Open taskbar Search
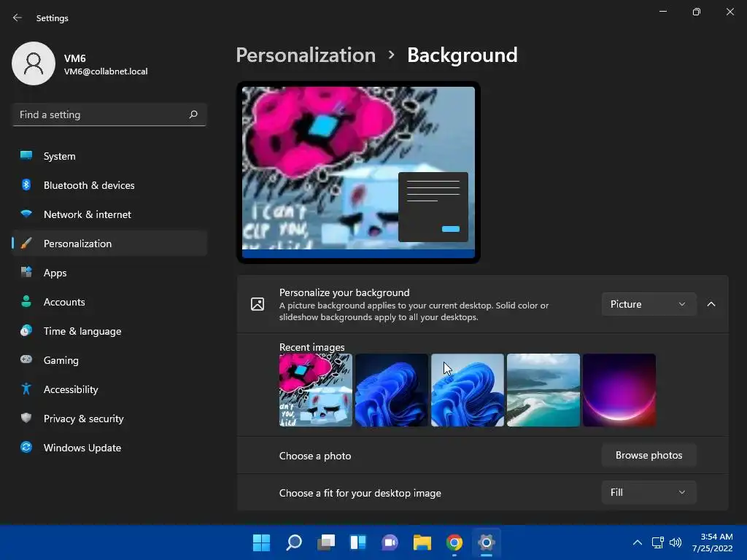 click(293, 542)
